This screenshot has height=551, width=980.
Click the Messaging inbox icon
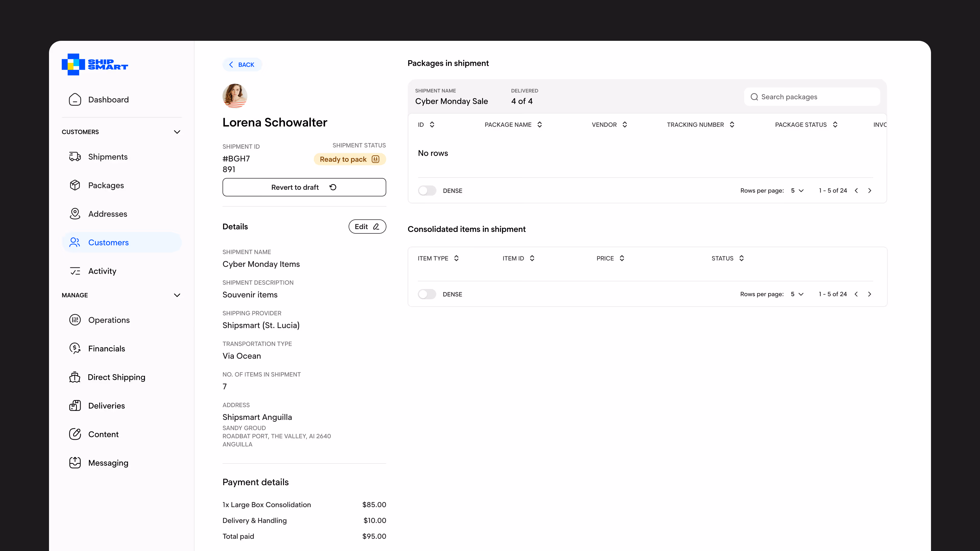(x=75, y=462)
